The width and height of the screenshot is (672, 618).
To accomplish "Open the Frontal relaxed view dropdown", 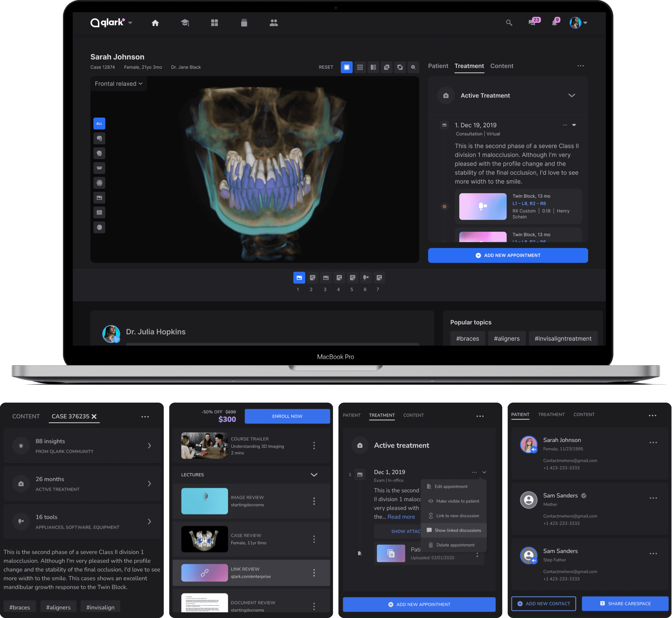I will [x=119, y=84].
